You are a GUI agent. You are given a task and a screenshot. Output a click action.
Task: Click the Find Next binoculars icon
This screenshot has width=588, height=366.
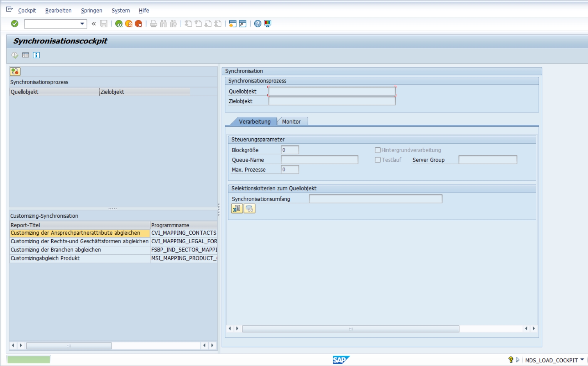coord(173,24)
